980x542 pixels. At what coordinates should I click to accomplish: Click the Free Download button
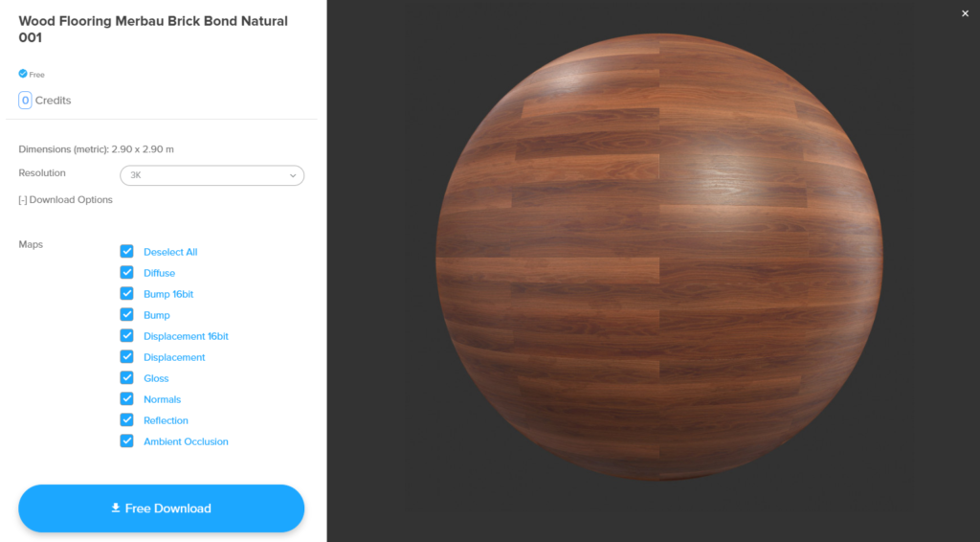coord(161,508)
